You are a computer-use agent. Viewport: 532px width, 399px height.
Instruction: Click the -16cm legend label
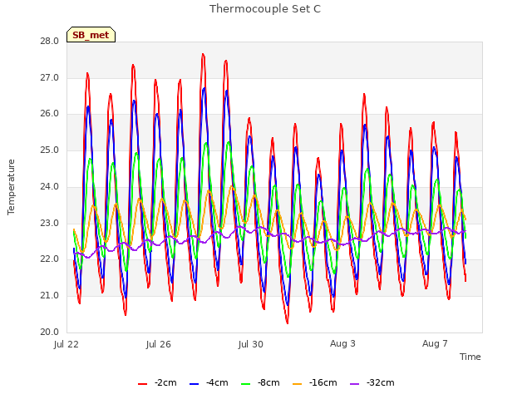[x=323, y=382]
